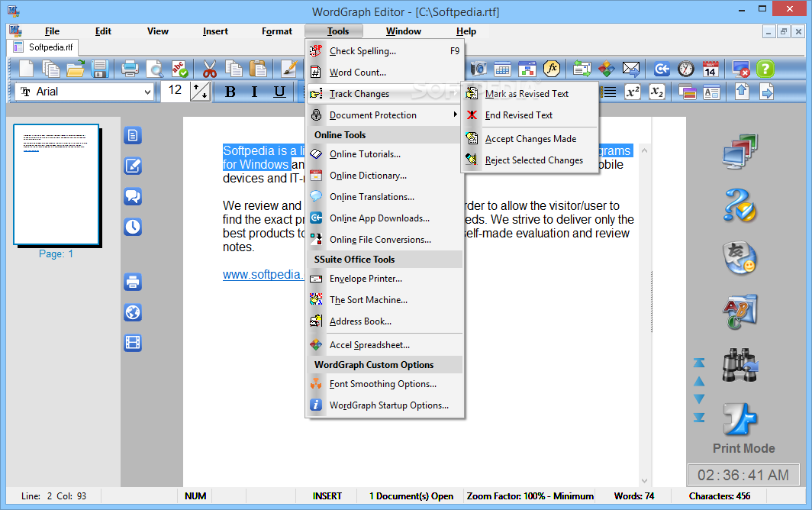The width and height of the screenshot is (812, 510).
Task: Open The Sort Machine entry
Action: point(385,300)
